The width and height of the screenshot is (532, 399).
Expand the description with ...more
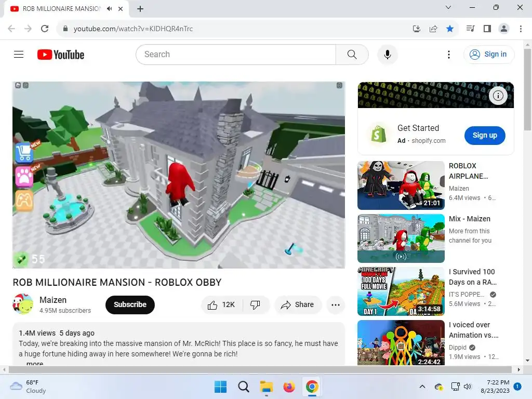pyautogui.click(x=35, y=363)
